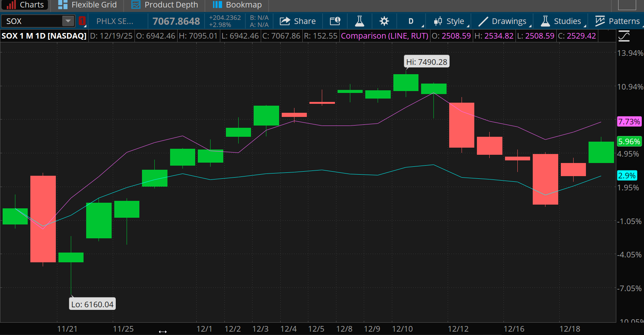Click the white square window button

click(627, 4)
